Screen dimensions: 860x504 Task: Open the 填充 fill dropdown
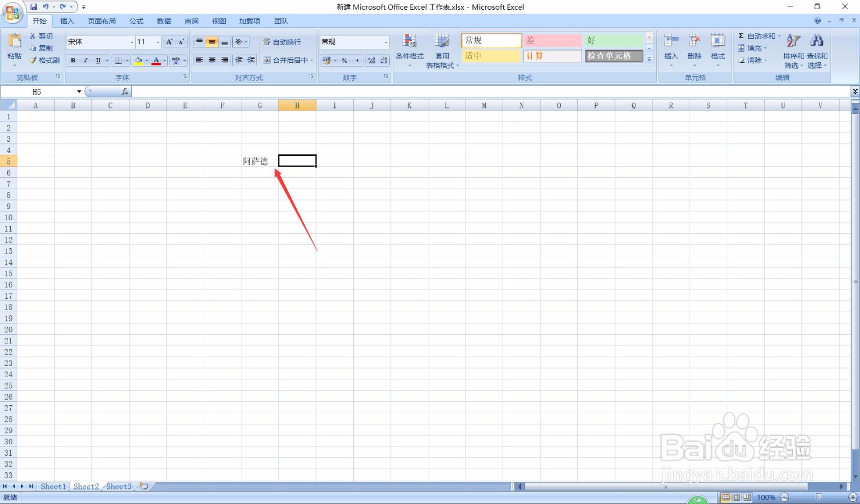[x=752, y=48]
